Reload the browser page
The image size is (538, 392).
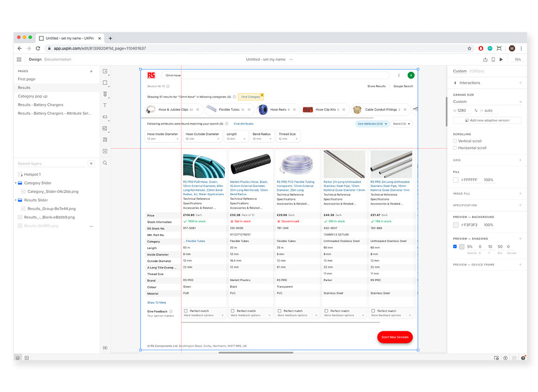38,48
